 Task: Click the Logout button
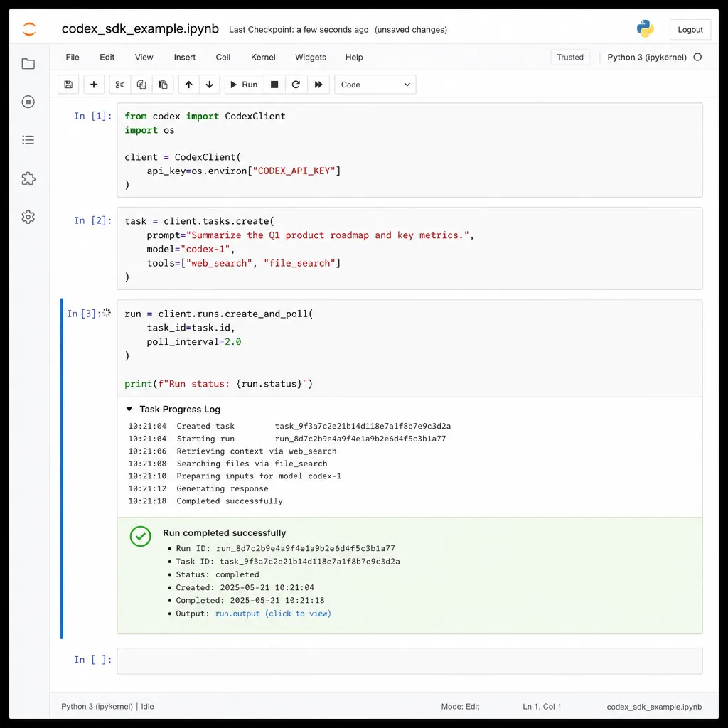point(690,30)
